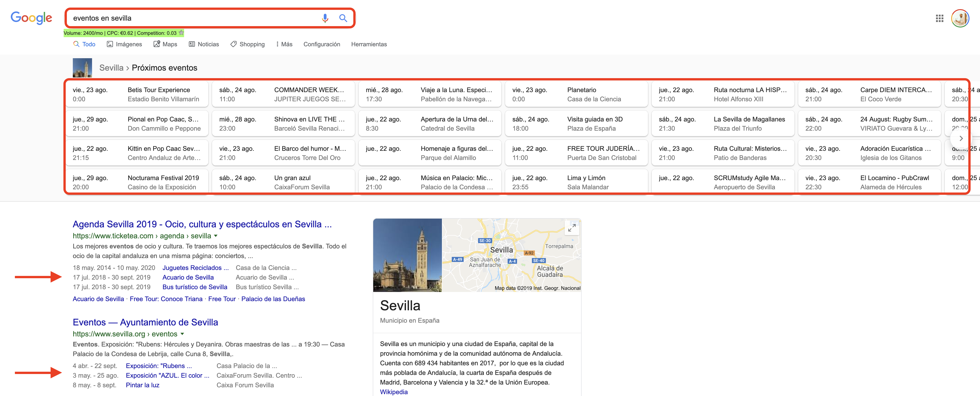Open the Wikipedia link in Sevilla panel
980x396 pixels.
[x=394, y=392]
